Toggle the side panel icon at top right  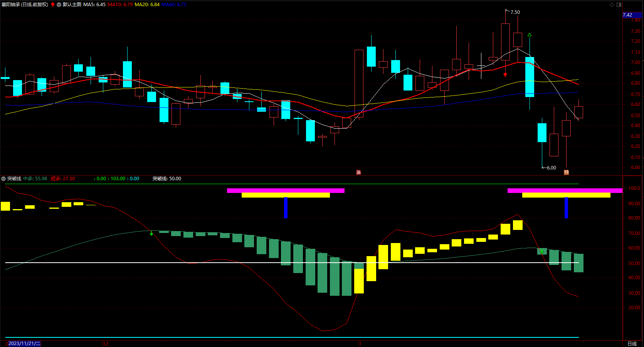point(619,5)
